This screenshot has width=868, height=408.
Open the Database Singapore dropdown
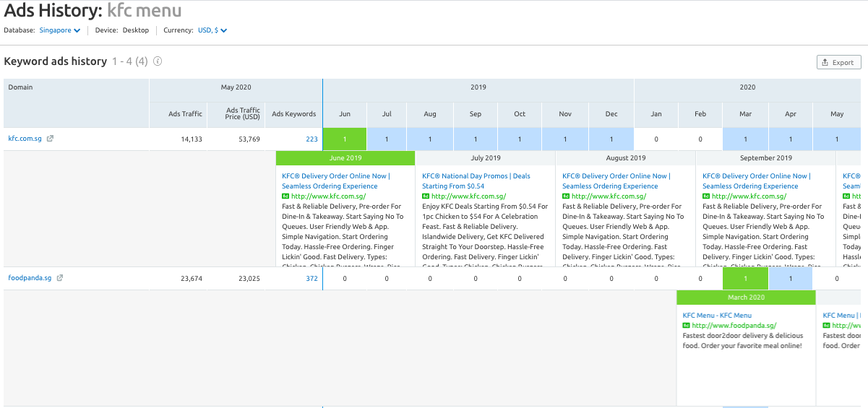point(60,30)
